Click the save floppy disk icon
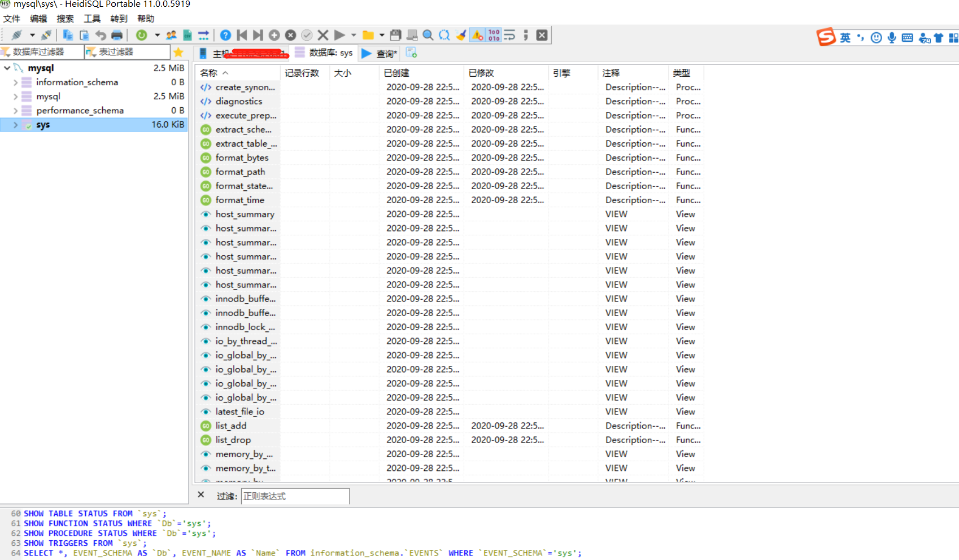Viewport: 959px width, 560px height. [395, 35]
